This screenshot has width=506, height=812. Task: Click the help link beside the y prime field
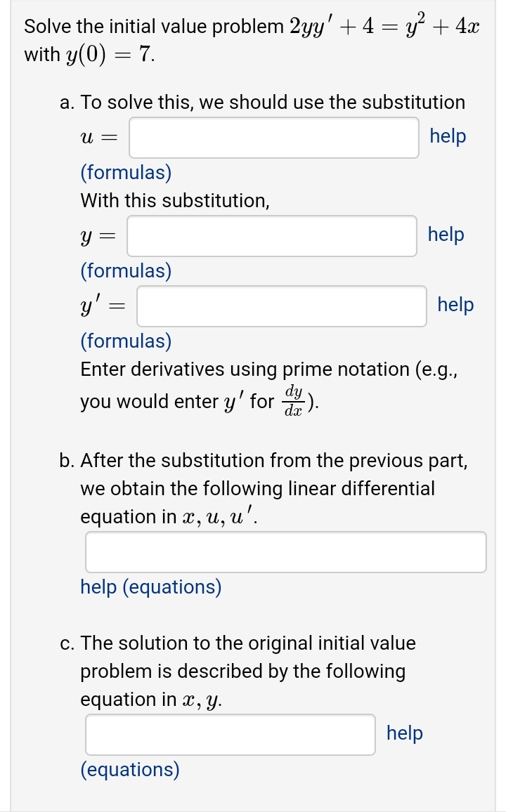(x=454, y=306)
